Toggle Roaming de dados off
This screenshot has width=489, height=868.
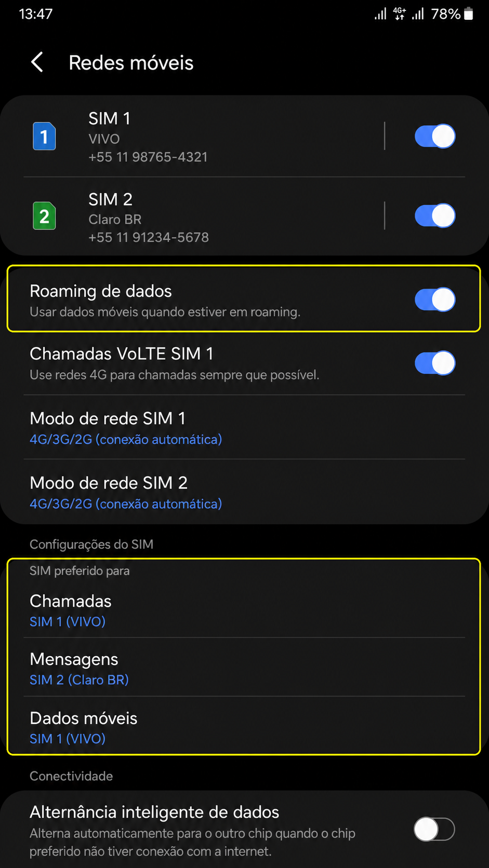tap(435, 300)
